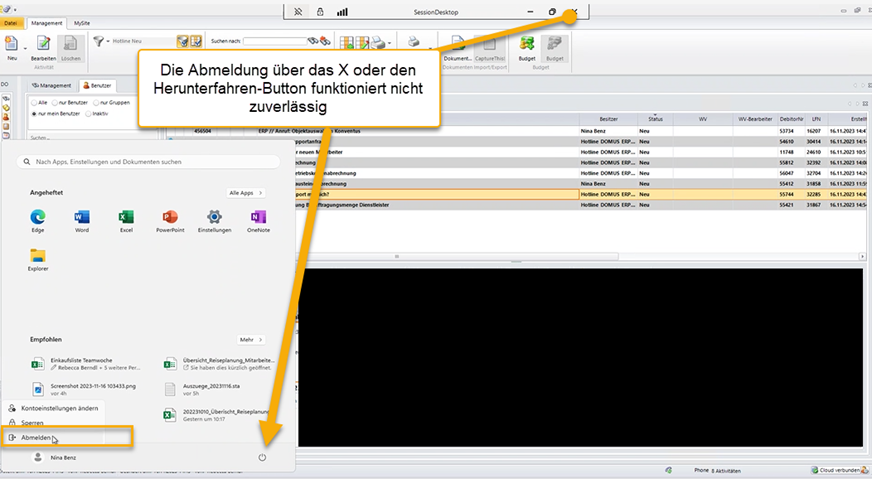Screen dimensions: 872x479
Task: Click the table's horizontal scrollbar
Action: click(x=397, y=256)
